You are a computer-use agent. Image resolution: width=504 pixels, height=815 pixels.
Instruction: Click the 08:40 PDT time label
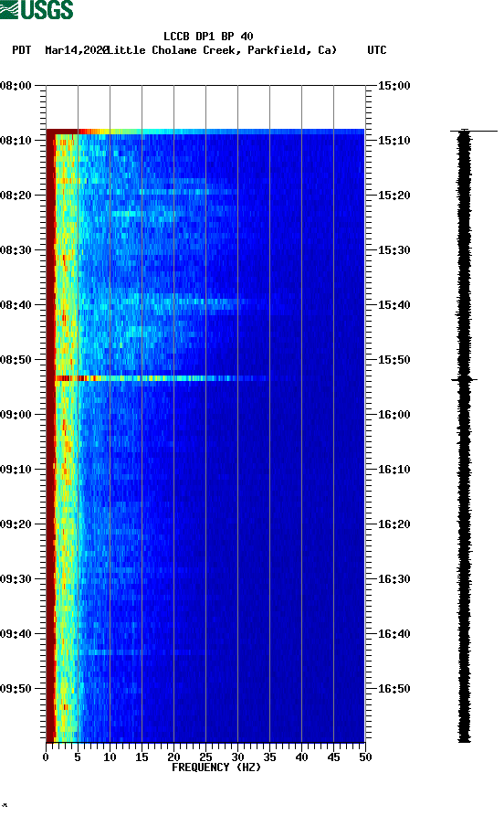16,305
